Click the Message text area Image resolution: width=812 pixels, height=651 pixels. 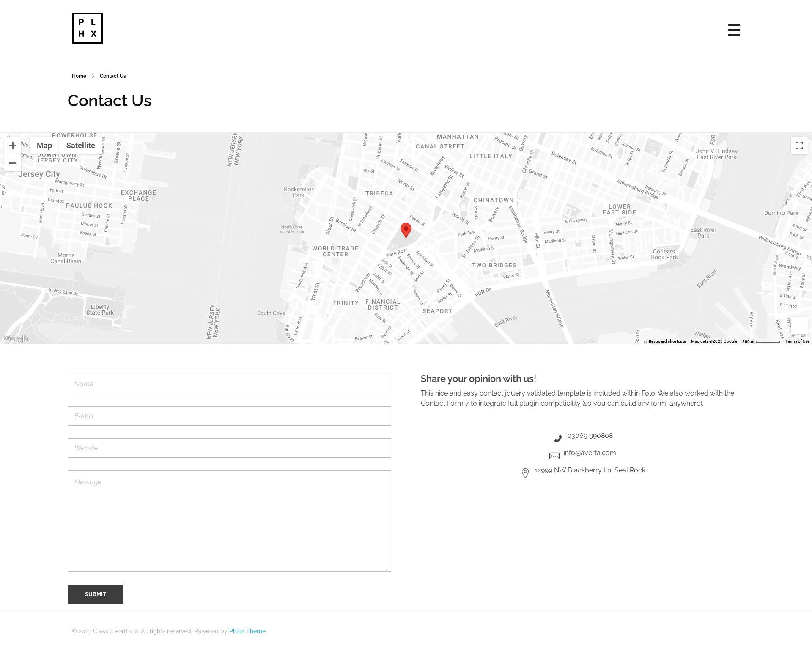click(229, 521)
